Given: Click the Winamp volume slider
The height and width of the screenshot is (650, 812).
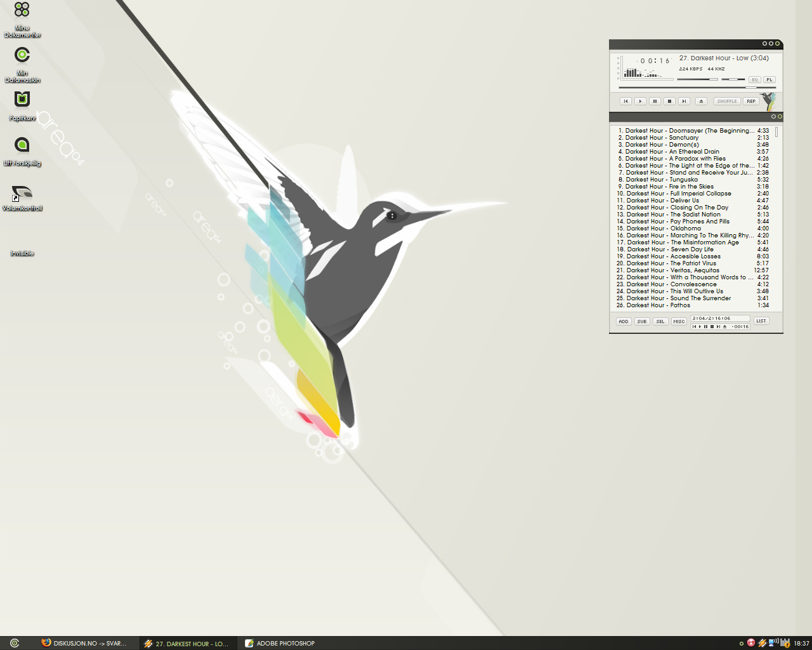Looking at the screenshot, I should click(x=697, y=79).
